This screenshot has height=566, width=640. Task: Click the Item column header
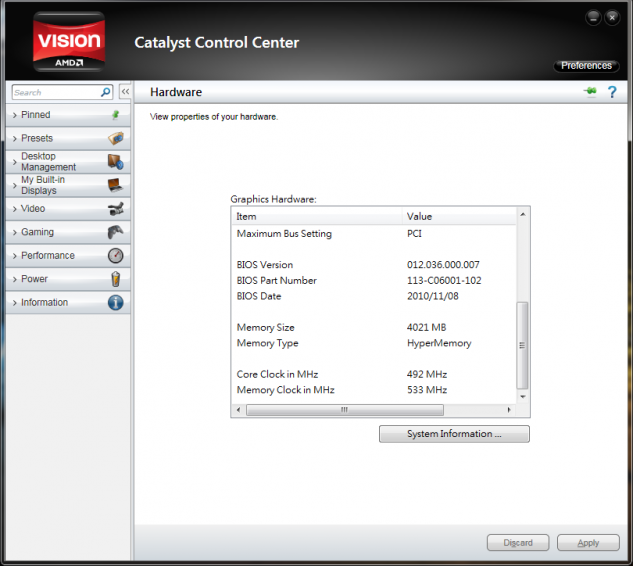tap(317, 216)
